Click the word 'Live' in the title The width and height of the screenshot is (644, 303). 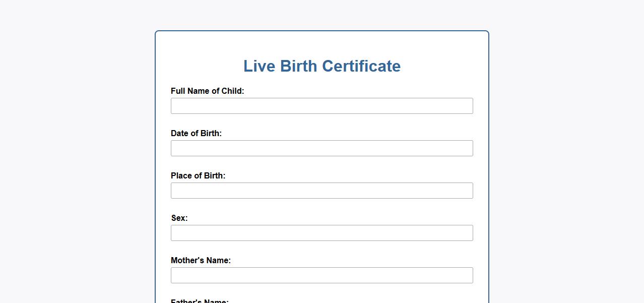[x=259, y=66]
